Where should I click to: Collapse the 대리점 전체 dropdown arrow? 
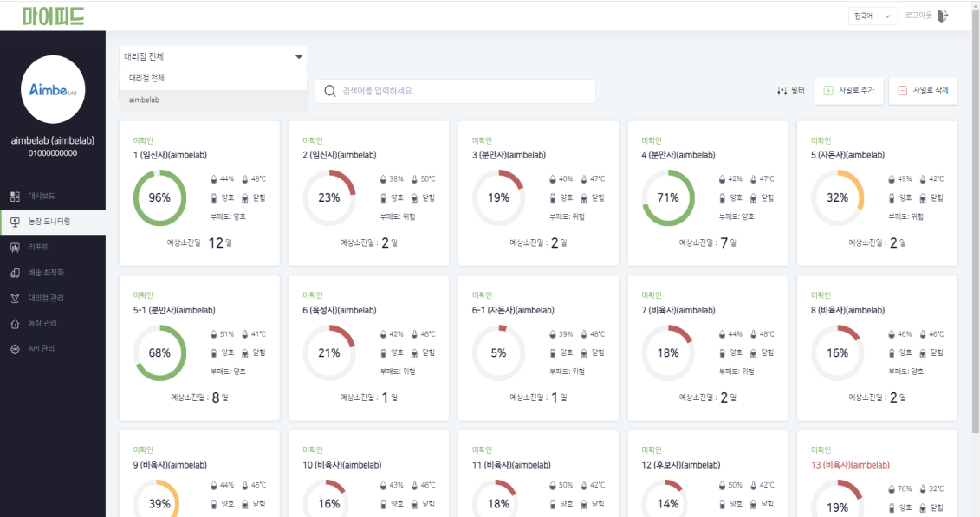(x=299, y=57)
